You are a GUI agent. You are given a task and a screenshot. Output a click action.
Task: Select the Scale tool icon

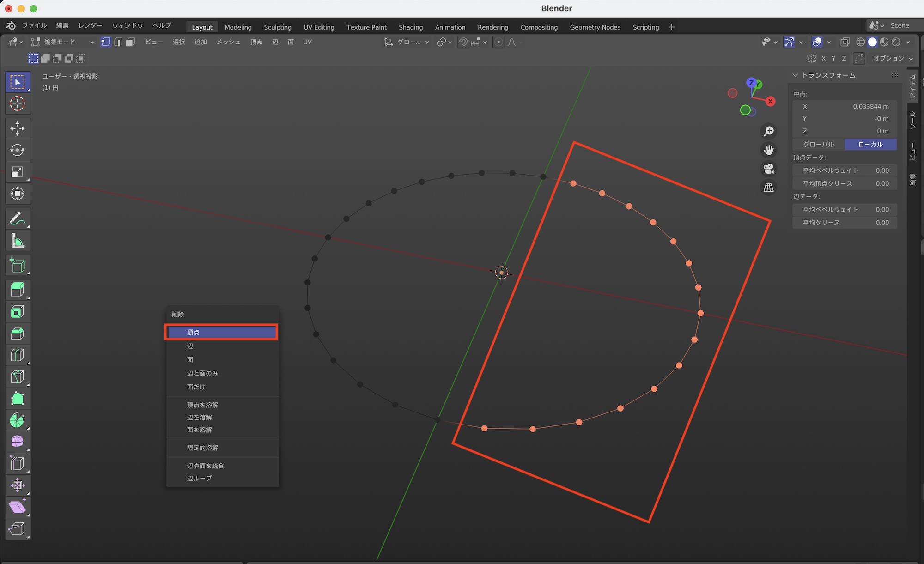[x=18, y=172]
